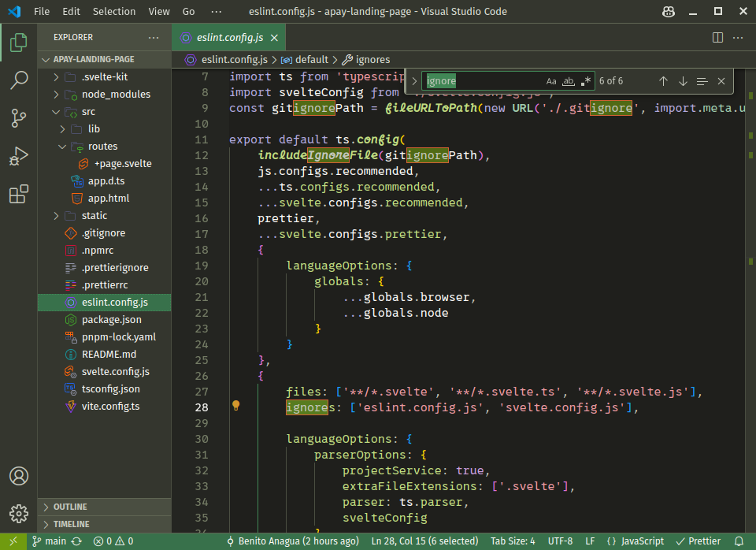Open the Selection menu

pos(114,12)
